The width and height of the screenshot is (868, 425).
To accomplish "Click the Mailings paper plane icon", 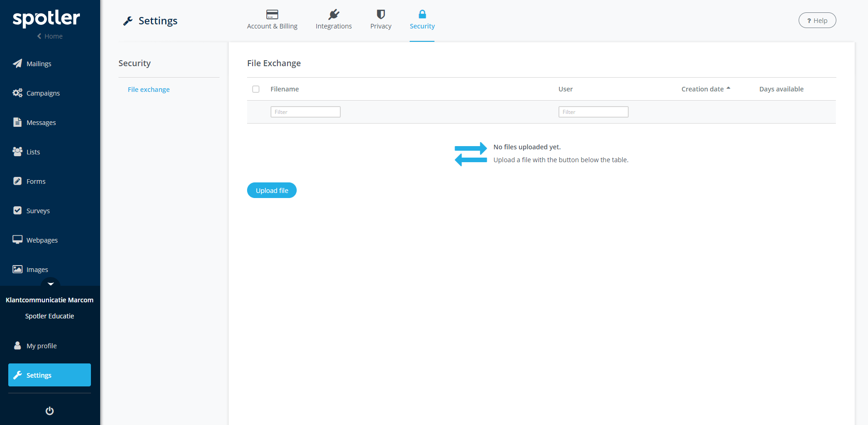I will (17, 63).
